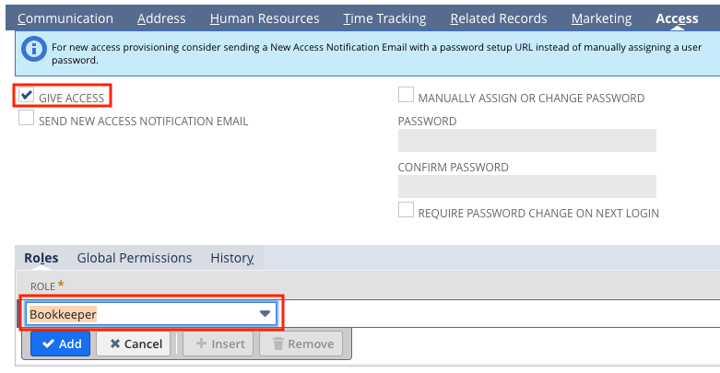This screenshot has width=720, height=373.
Task: Click the X icon on Cancel button
Action: (115, 344)
